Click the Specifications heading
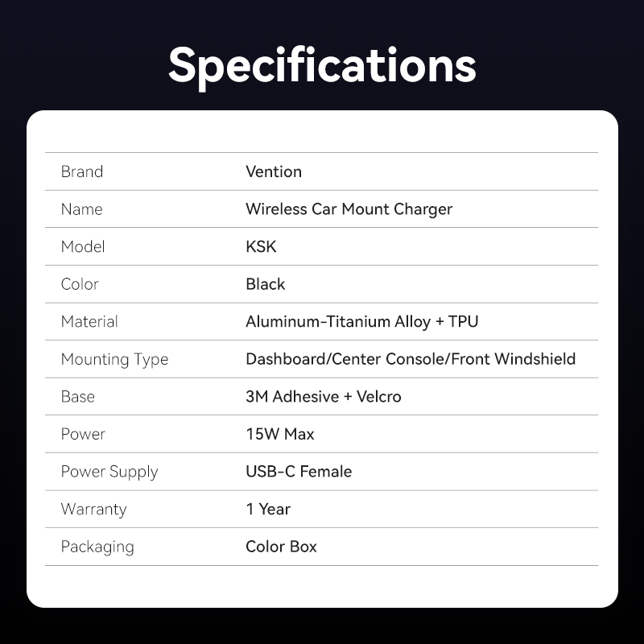Viewport: 644px width, 644px height. pyautogui.click(x=322, y=64)
